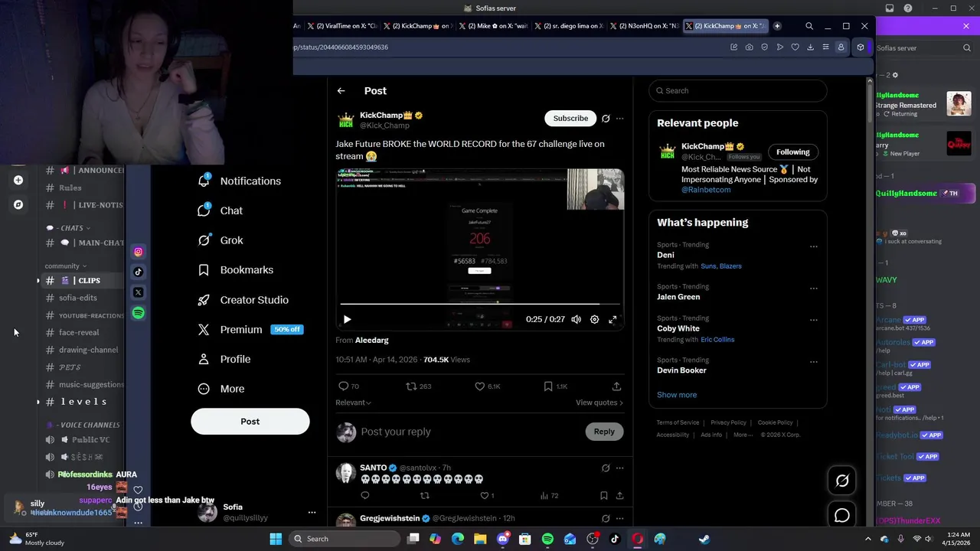This screenshot has height=551, width=980.
Task: Toggle the Following button for KickChamp
Action: point(792,152)
